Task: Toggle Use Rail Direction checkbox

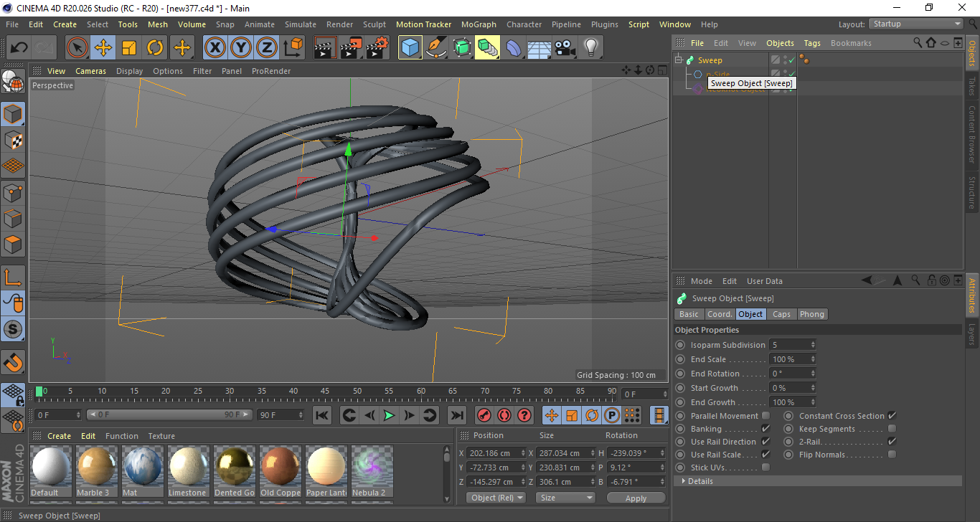Action: pyautogui.click(x=765, y=442)
